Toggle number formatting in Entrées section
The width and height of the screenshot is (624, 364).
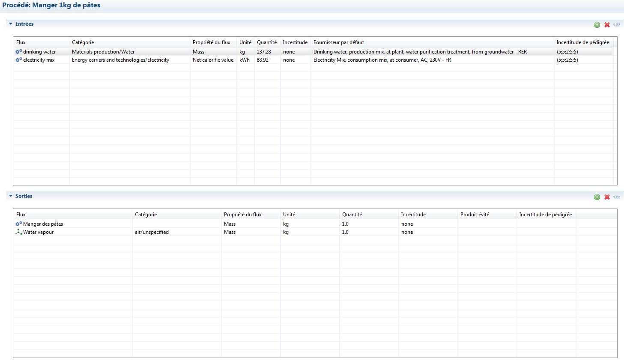click(616, 25)
